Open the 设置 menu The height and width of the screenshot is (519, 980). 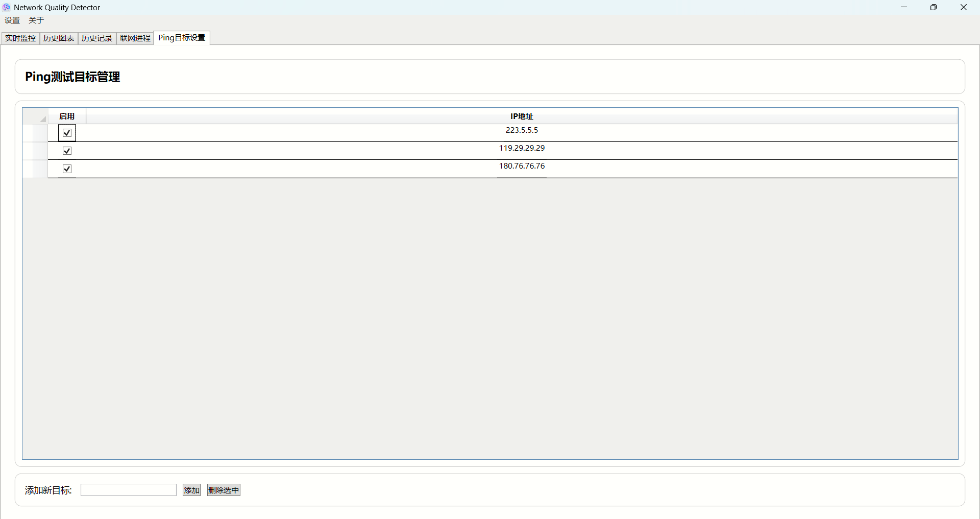12,20
